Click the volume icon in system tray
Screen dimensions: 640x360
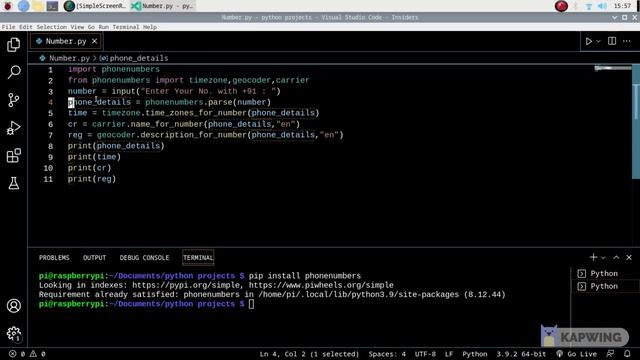[x=602, y=6]
